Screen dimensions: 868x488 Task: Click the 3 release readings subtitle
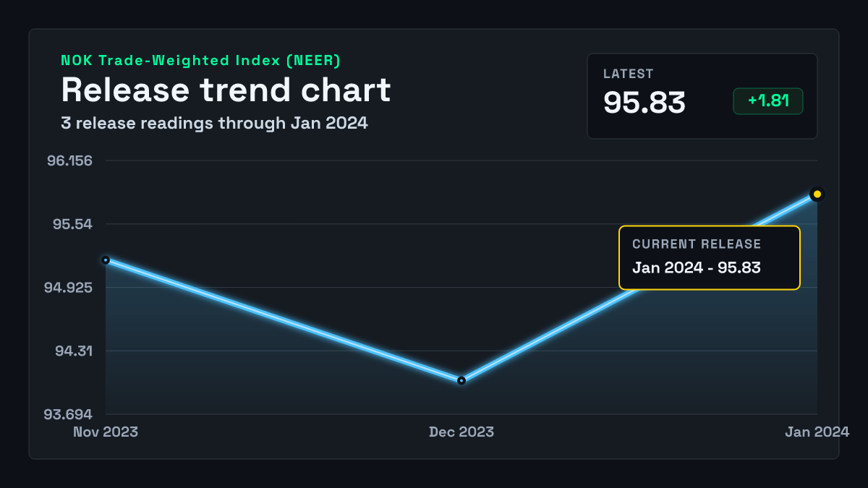(214, 123)
